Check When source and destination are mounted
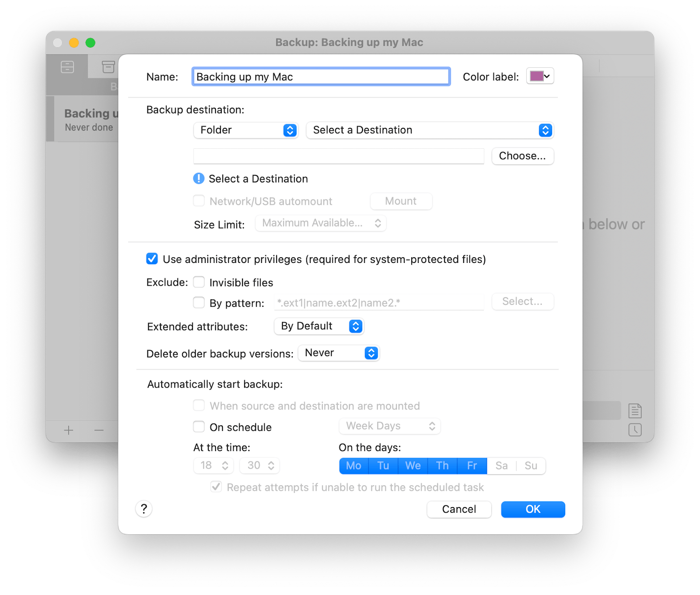The width and height of the screenshot is (700, 595). [199, 406]
